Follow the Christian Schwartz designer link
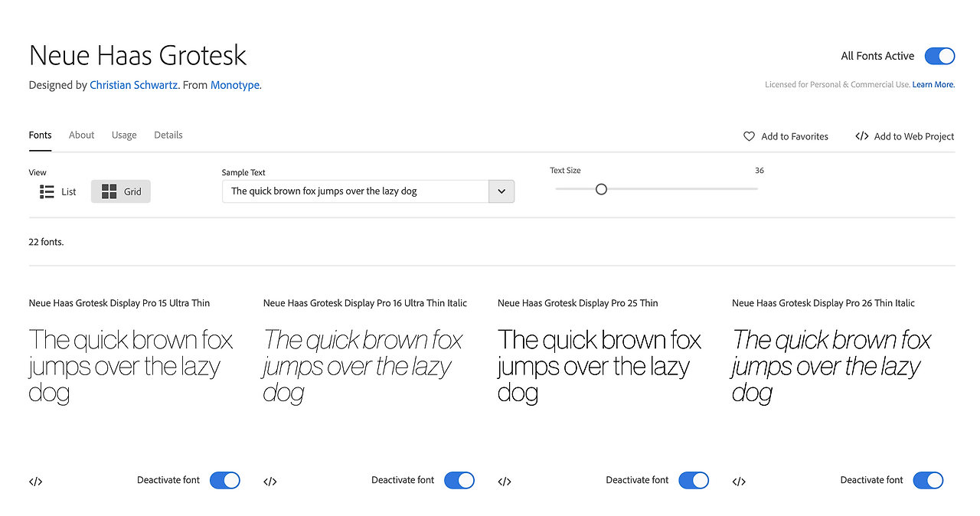 [134, 85]
